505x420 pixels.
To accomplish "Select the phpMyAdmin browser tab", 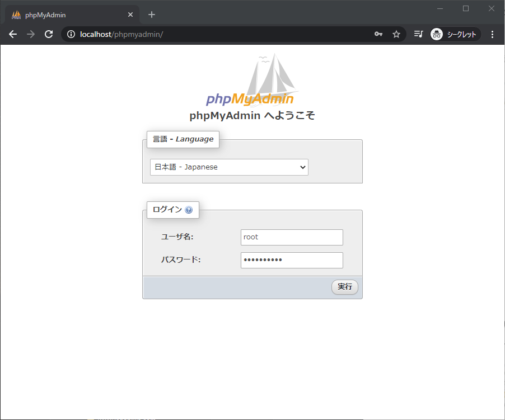I will [72, 15].
